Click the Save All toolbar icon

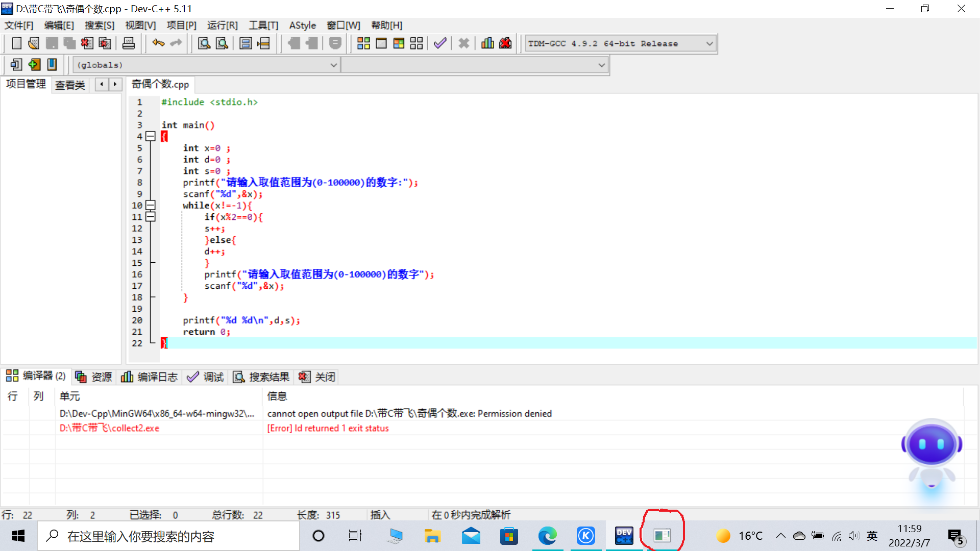[x=69, y=43]
